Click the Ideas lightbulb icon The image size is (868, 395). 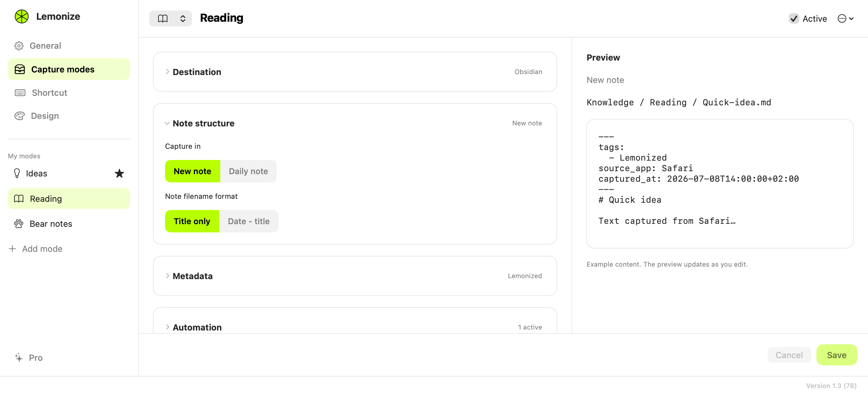pyautogui.click(x=17, y=173)
